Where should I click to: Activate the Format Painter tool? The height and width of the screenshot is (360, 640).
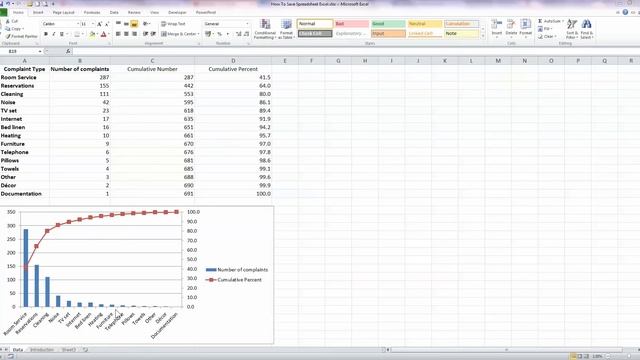[x=21, y=36]
